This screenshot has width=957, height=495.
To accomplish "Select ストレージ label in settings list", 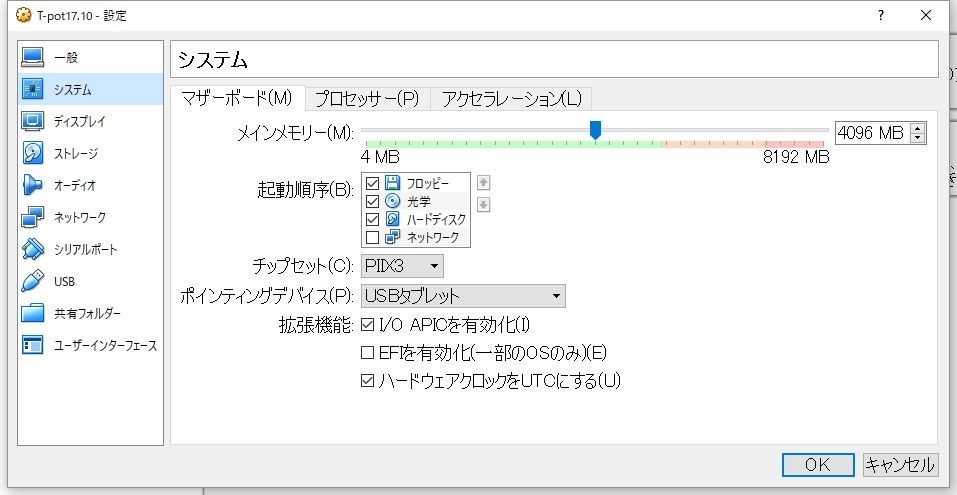I will (76, 153).
